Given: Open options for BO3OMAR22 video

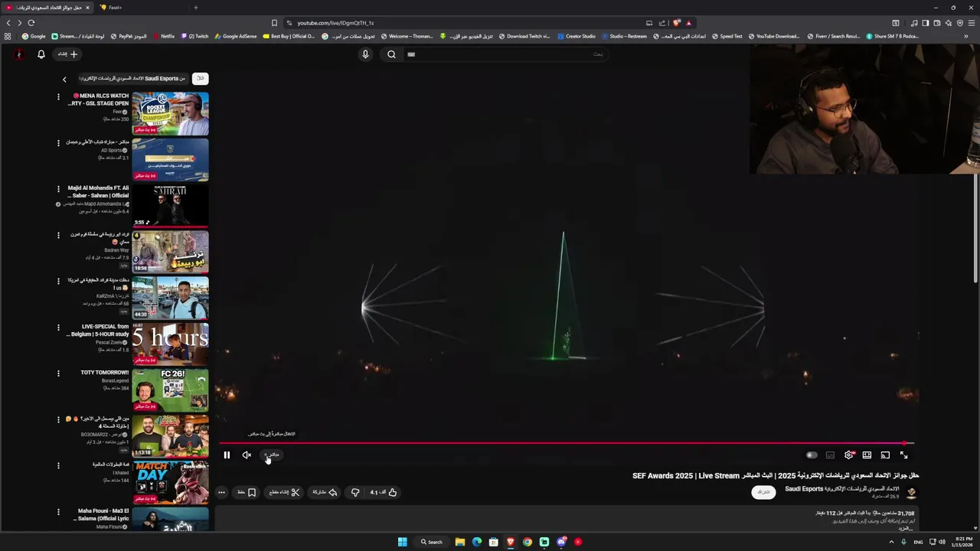Looking at the screenshot, I should [58, 419].
